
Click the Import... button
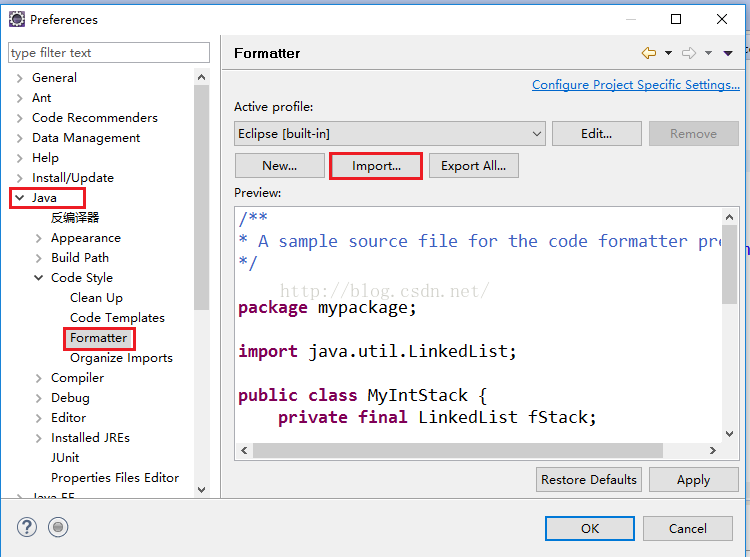point(376,165)
